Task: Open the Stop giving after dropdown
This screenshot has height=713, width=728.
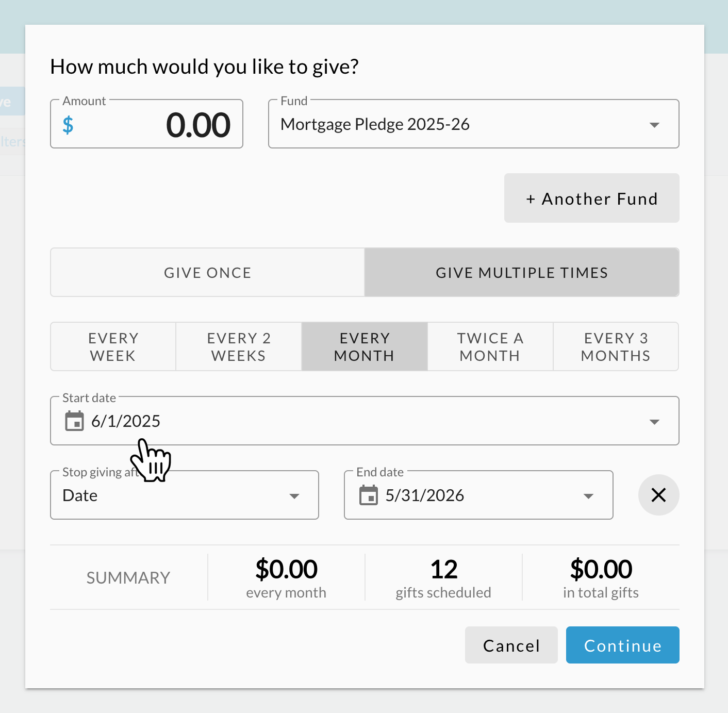Action: [185, 495]
